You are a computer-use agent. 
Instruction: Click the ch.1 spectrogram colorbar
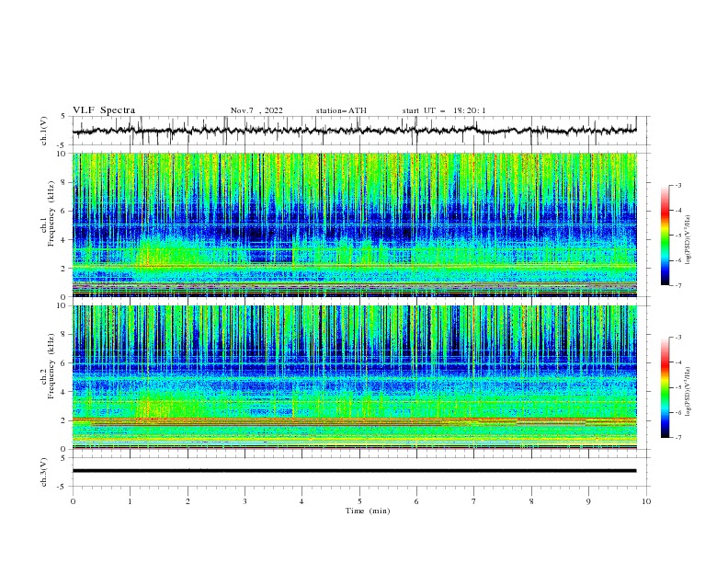coord(665,236)
